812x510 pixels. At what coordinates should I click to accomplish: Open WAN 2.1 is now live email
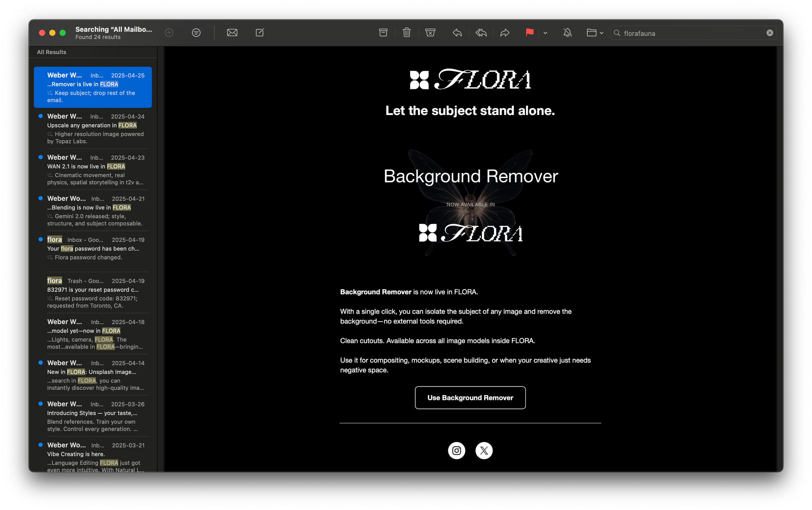click(x=93, y=169)
